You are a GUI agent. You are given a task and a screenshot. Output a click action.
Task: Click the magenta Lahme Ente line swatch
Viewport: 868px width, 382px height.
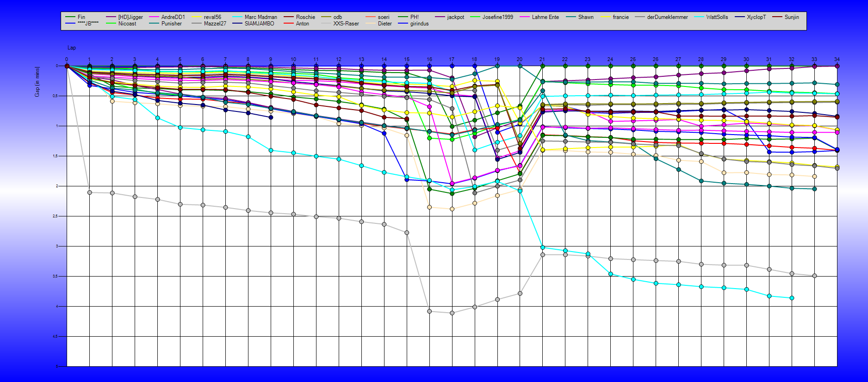pyautogui.click(x=524, y=17)
